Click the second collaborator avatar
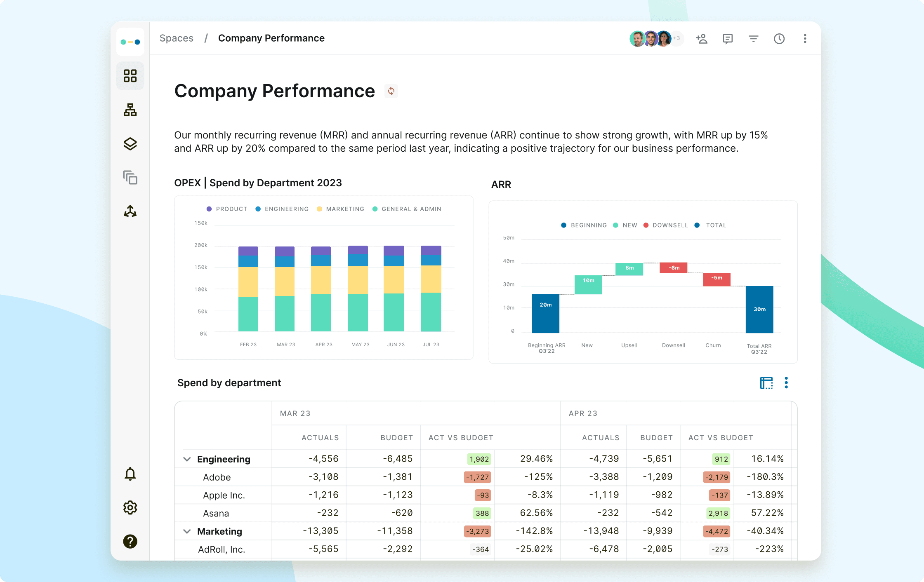This screenshot has height=582, width=924. pos(651,39)
